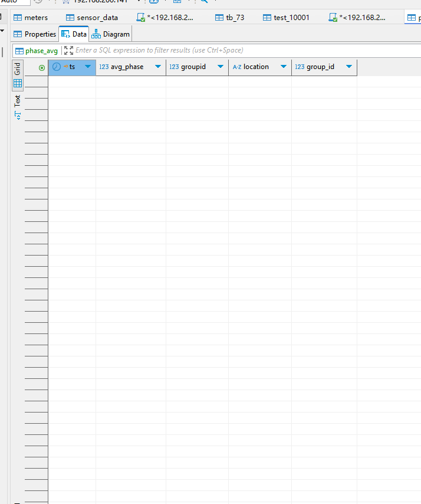Viewport: 421px width, 504px height.
Task: Switch to the Properties tab
Action: coord(35,34)
